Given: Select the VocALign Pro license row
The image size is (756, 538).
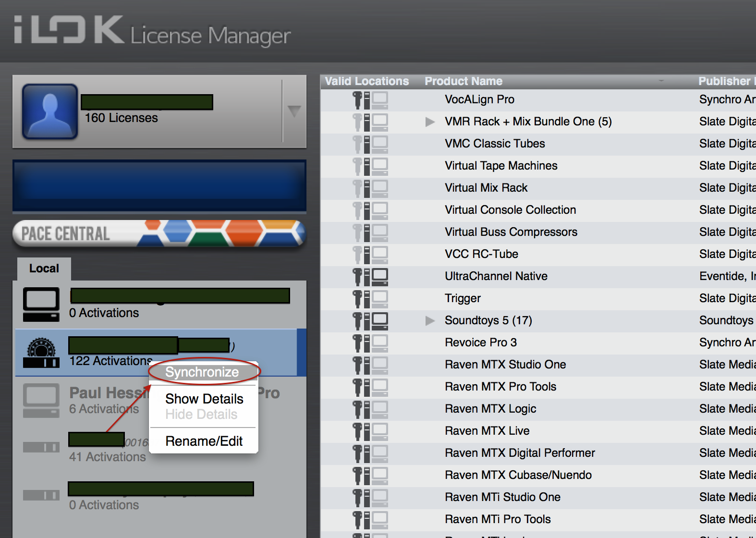Looking at the screenshot, I should pos(538,100).
